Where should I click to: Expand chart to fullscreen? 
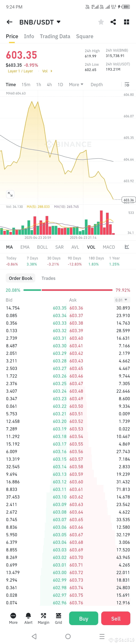pos(10,194)
